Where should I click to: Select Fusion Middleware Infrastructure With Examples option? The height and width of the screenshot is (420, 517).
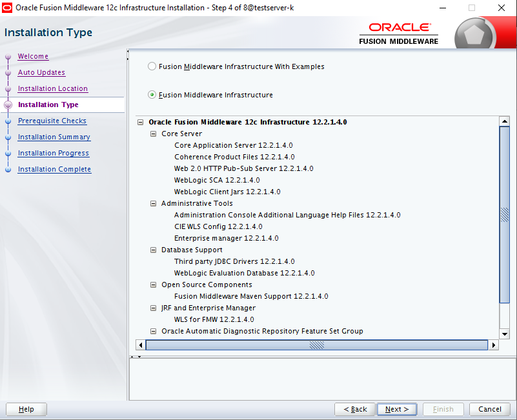tap(152, 66)
